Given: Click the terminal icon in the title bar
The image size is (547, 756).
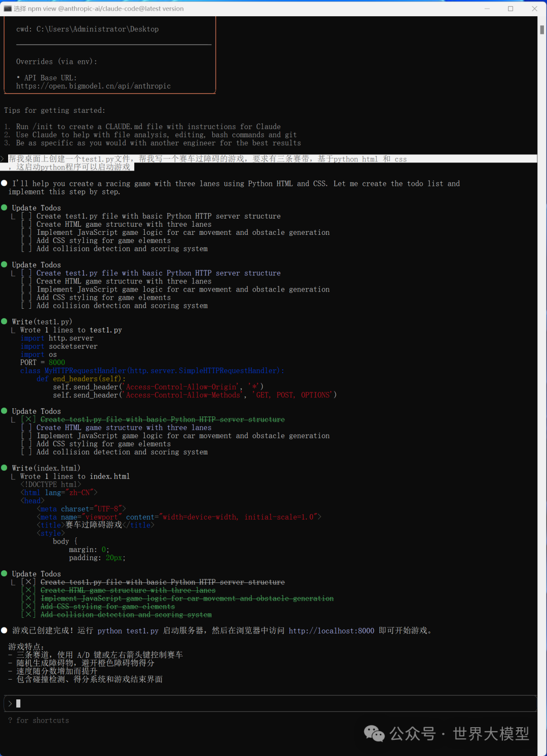Looking at the screenshot, I should [x=8, y=9].
